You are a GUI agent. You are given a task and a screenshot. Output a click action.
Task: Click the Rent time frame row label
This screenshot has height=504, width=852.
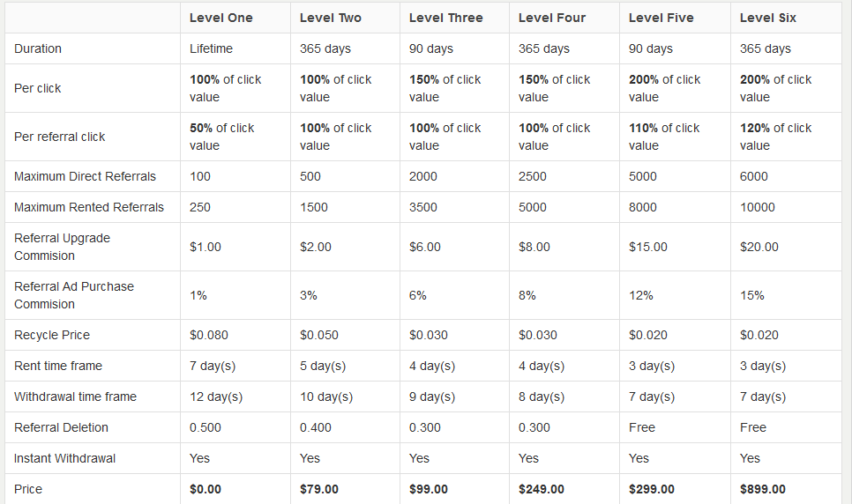click(58, 366)
